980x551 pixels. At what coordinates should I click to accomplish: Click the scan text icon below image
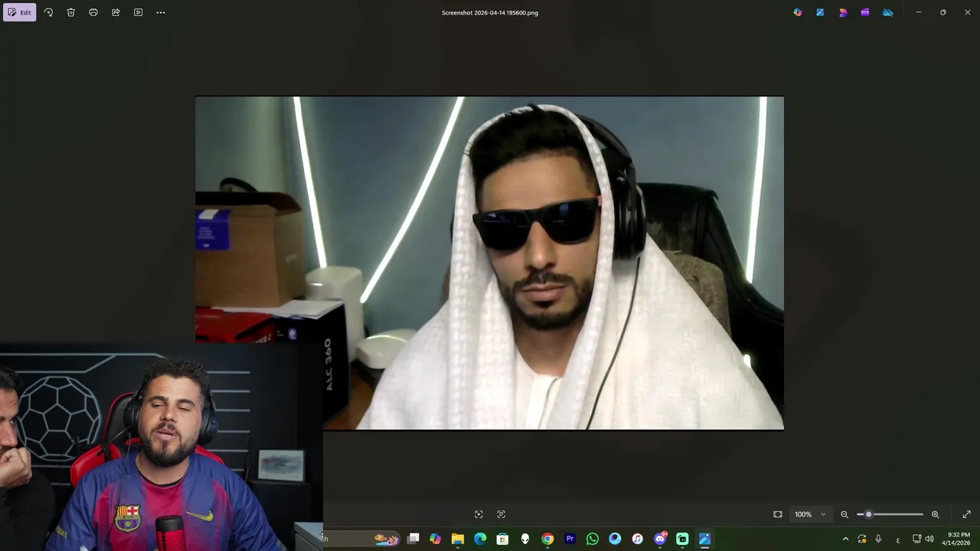pyautogui.click(x=501, y=514)
